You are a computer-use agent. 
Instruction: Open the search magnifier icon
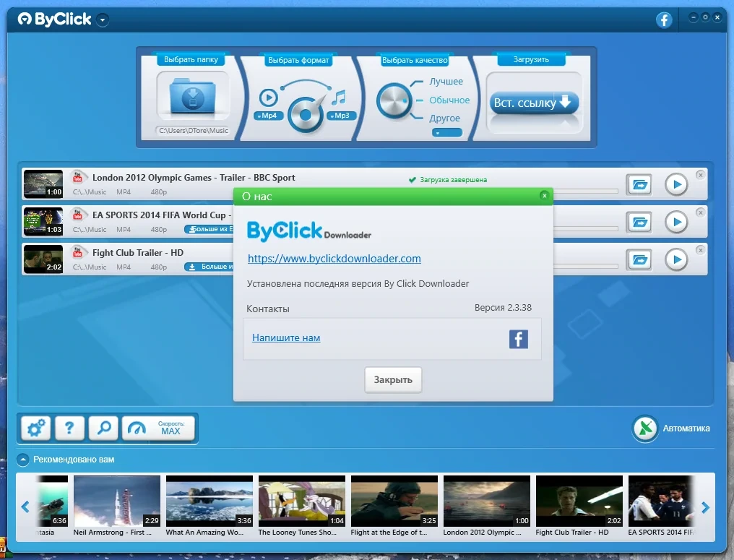(103, 428)
